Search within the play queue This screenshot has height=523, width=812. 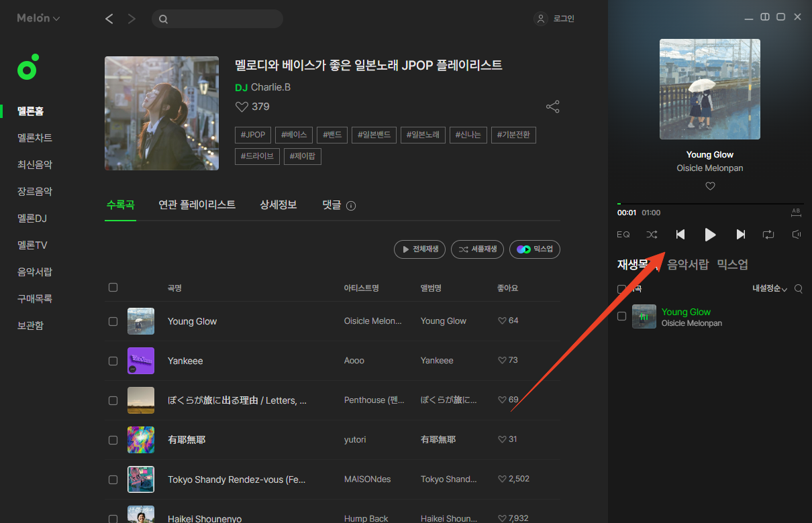(x=798, y=289)
